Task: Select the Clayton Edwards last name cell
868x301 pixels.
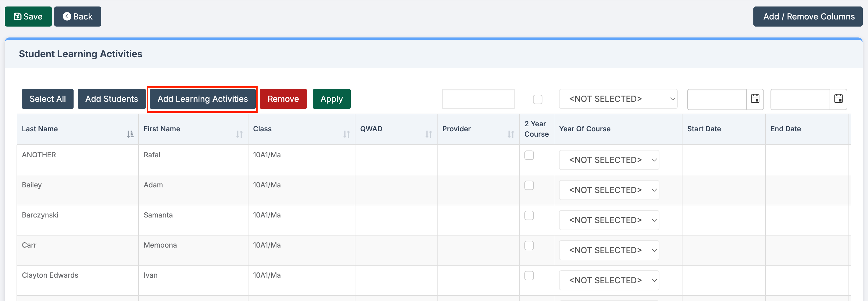Action: coord(78,280)
